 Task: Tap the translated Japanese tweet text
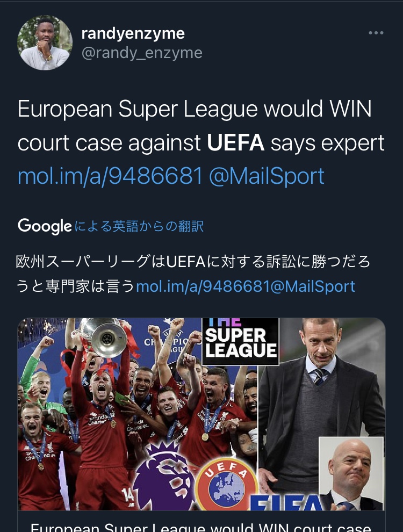[193, 274]
